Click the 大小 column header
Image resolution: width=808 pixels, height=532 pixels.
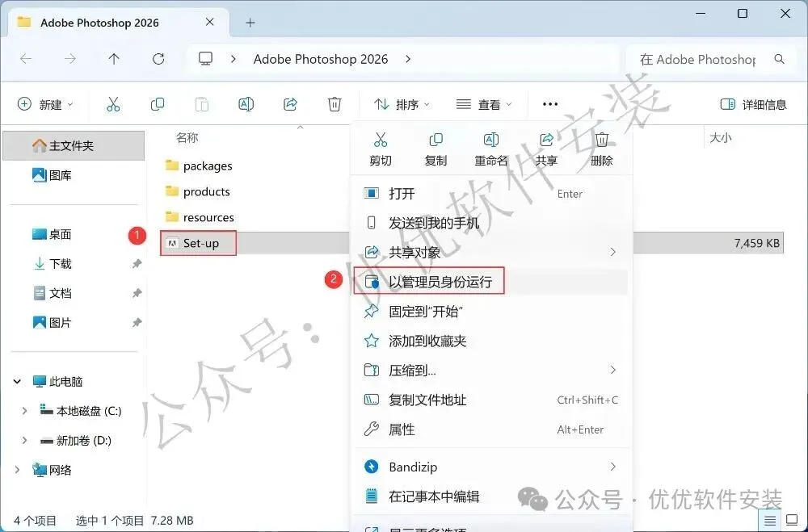721,137
